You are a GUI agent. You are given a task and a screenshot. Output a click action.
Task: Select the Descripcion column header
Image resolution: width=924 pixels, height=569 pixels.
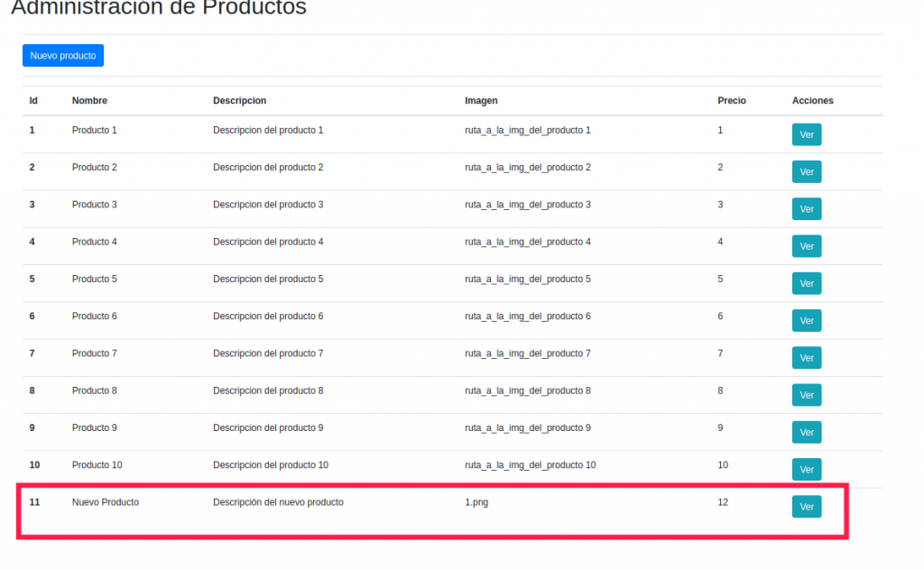click(x=239, y=101)
